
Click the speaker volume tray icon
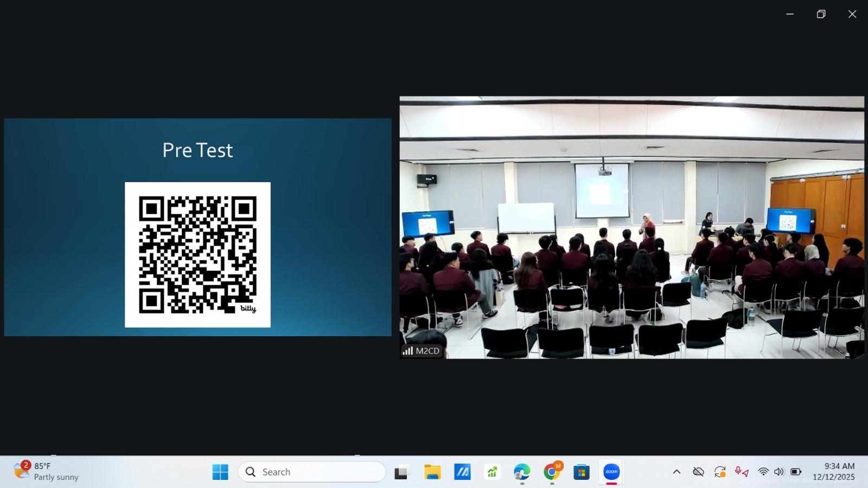pyautogui.click(x=779, y=472)
